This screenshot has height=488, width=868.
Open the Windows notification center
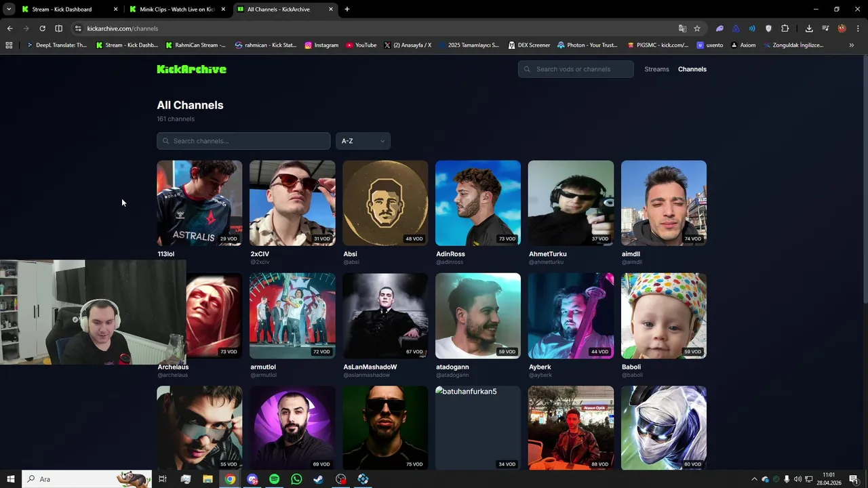click(x=854, y=479)
